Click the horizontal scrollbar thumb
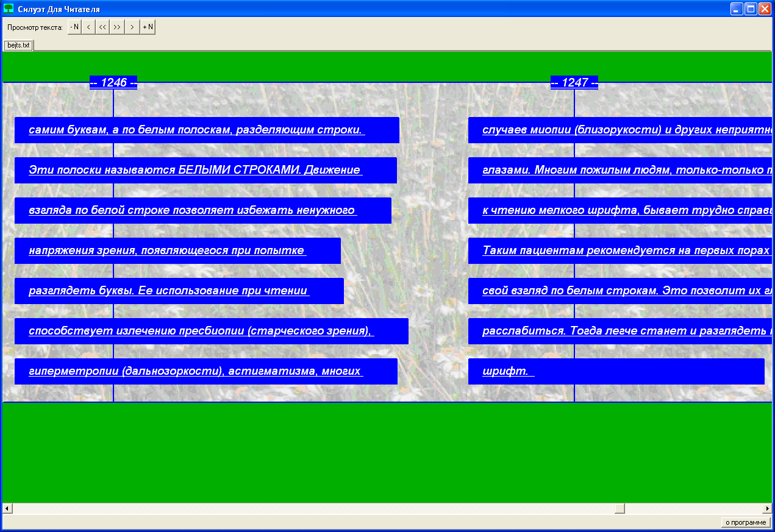This screenshot has width=775, height=532. coord(620,508)
